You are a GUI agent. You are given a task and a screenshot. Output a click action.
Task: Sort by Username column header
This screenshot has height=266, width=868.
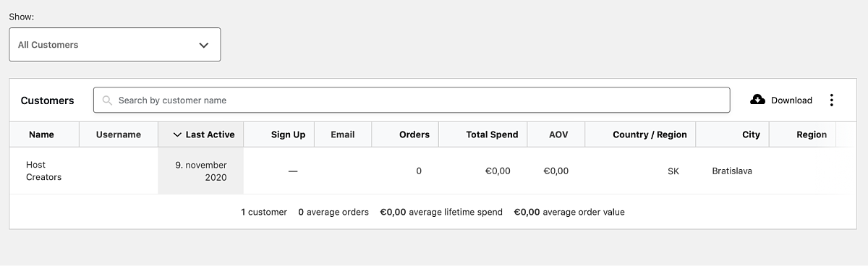pyautogui.click(x=119, y=134)
